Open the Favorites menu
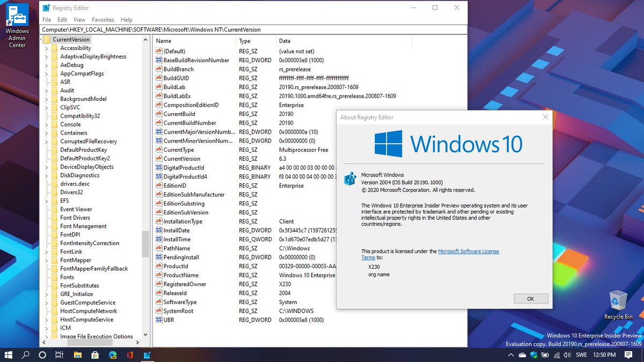Screen dimensions: 644x362 click(103, 20)
